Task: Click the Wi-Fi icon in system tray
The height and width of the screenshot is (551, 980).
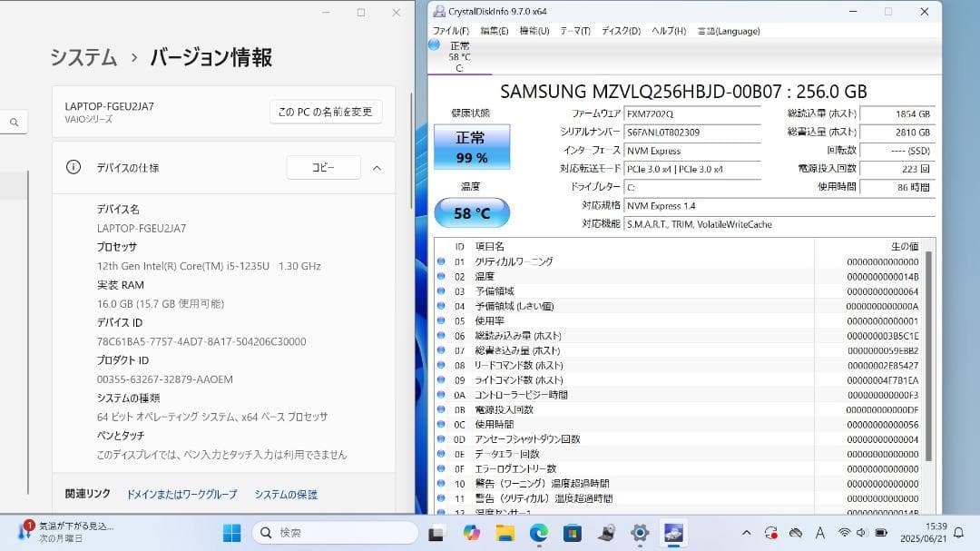Action: 844,535
